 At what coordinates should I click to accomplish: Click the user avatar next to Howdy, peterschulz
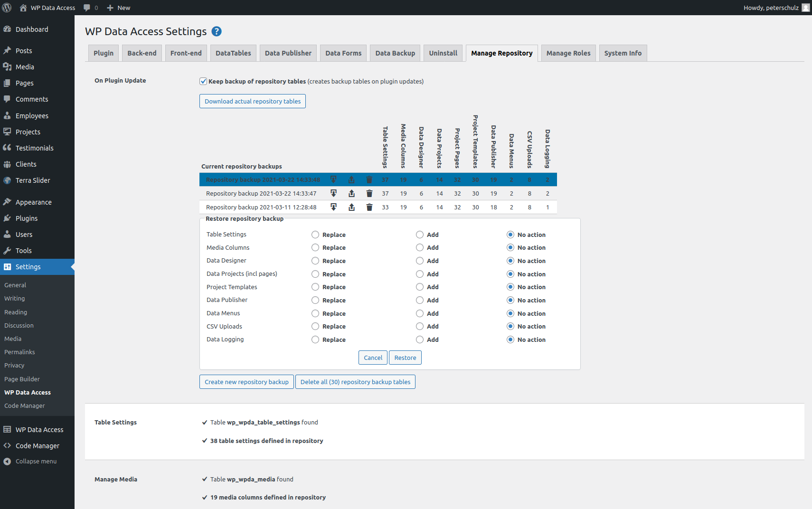[805, 8]
